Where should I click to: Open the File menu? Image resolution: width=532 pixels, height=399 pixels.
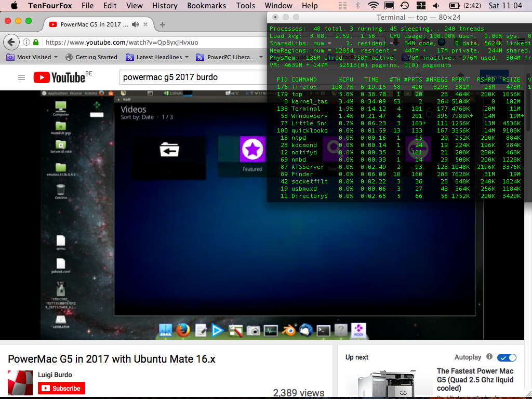pyautogui.click(x=87, y=6)
